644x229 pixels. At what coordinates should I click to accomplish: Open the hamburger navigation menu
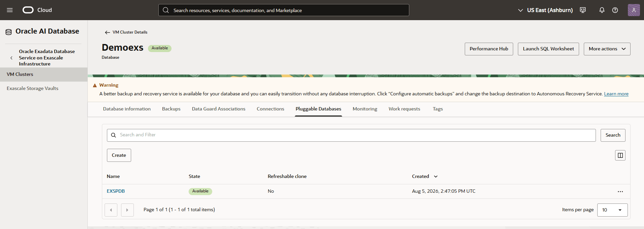click(x=10, y=10)
